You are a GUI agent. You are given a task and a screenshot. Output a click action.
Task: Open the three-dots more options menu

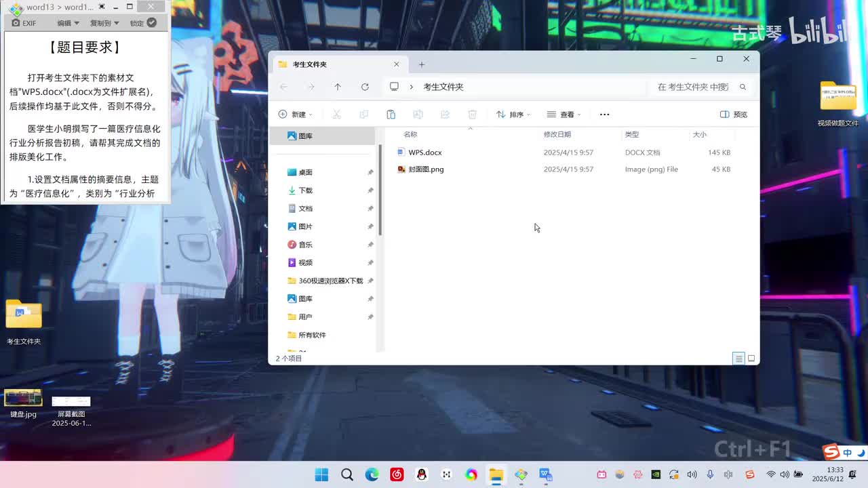[x=605, y=115]
